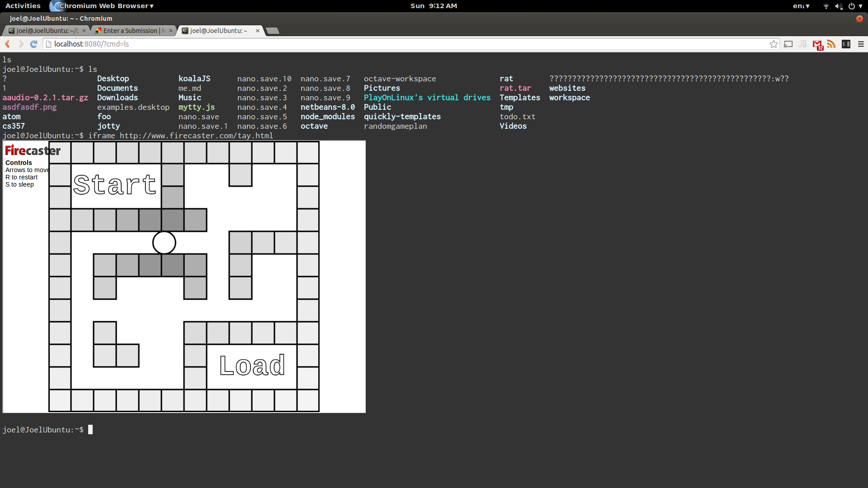868x488 pixels.
Task: Click the RSS feed extension icon
Action: pos(831,44)
